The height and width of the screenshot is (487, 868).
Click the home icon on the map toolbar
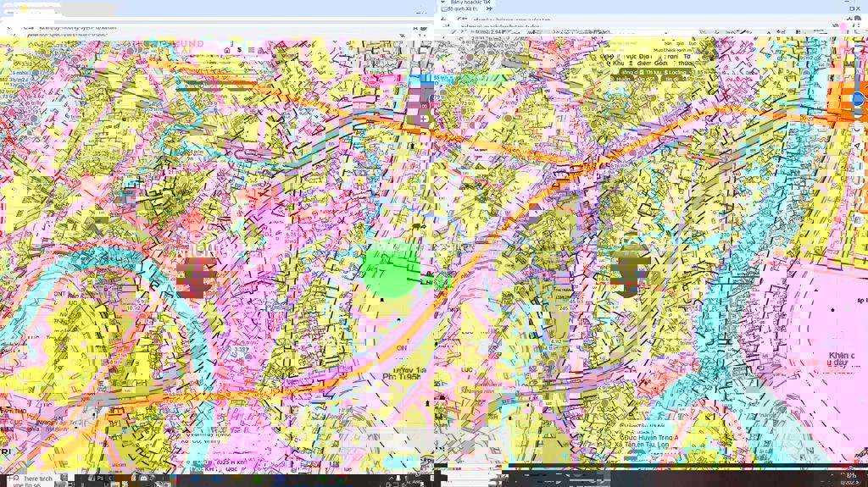[226, 50]
